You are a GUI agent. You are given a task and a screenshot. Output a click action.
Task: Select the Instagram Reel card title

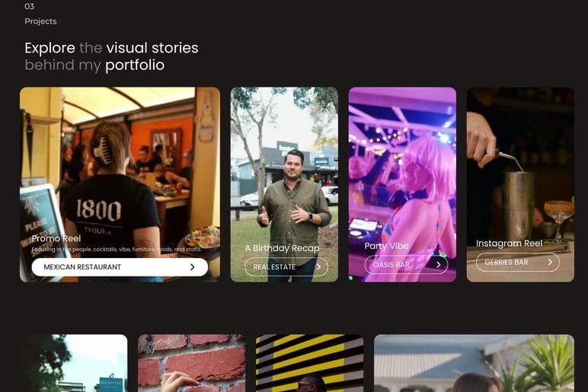(509, 244)
